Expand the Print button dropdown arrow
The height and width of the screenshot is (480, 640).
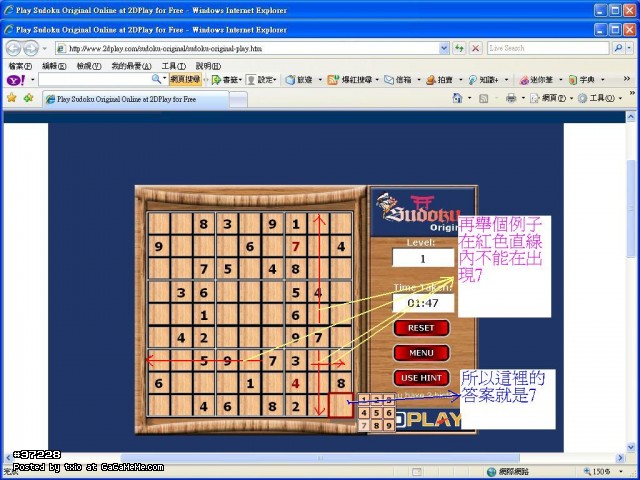point(523,98)
